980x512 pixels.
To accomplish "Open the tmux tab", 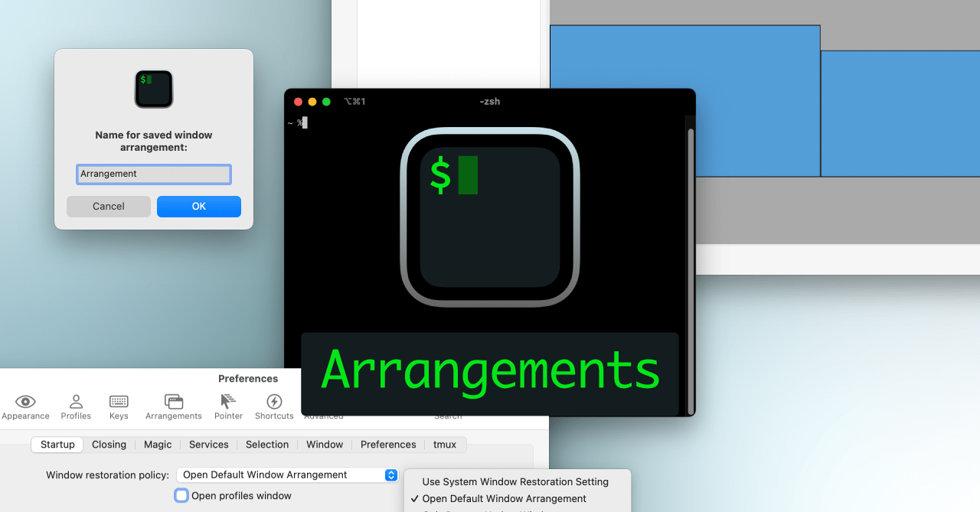I will (x=444, y=445).
